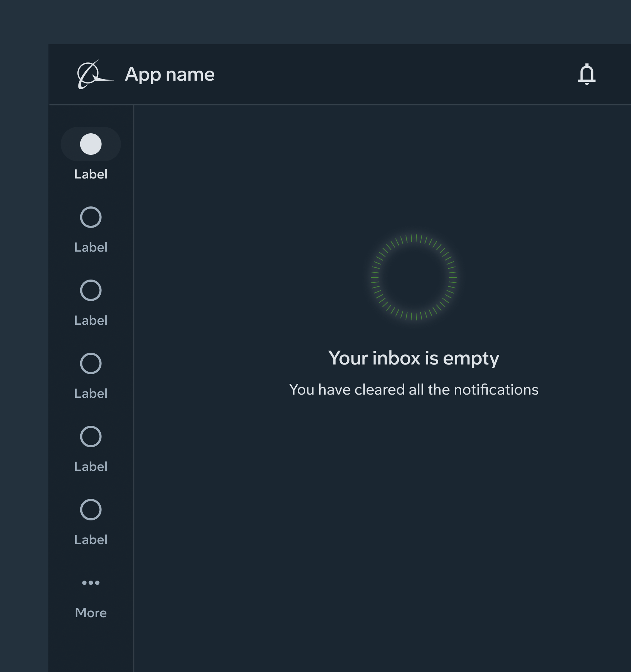
Task: Select the filled circle icon of the active nav item
Action: [x=91, y=144]
